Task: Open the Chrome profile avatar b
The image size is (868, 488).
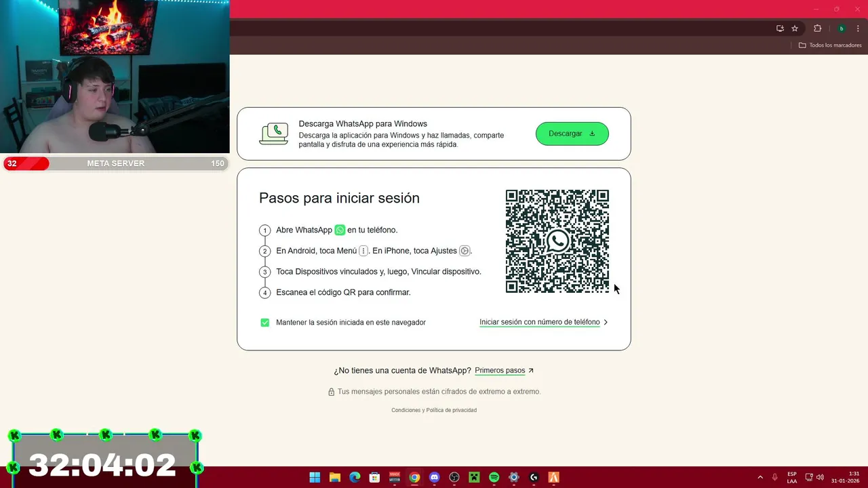Action: [x=841, y=28]
